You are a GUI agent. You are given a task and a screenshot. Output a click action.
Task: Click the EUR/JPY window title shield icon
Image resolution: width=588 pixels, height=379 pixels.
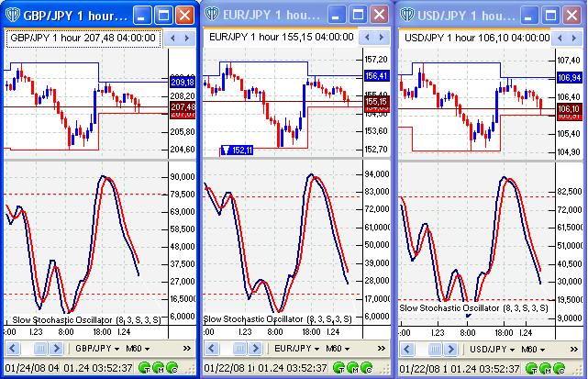pyautogui.click(x=212, y=15)
